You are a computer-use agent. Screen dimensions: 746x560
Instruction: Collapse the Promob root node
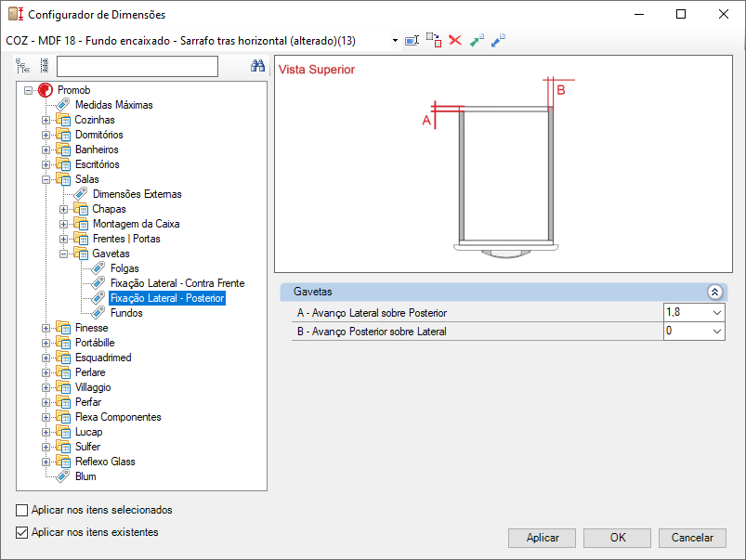tap(29, 90)
